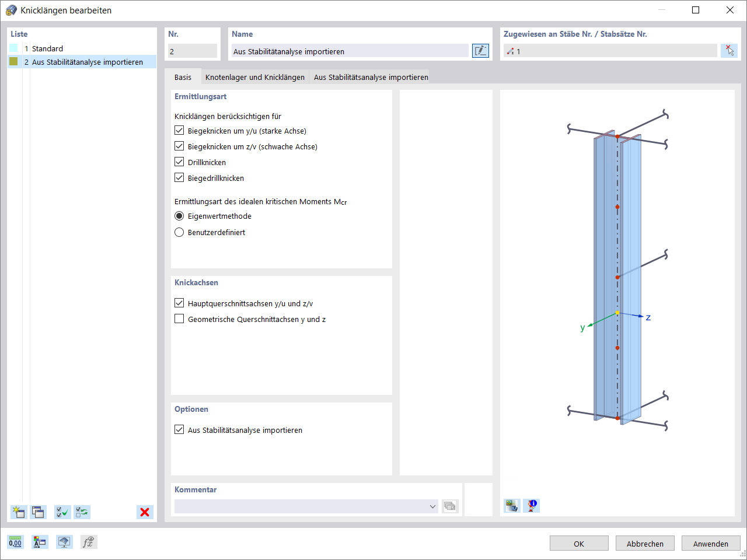Viewport: 747px width, 560px height.
Task: Click the olive swatch of list entry 2
Action: tap(13, 61)
